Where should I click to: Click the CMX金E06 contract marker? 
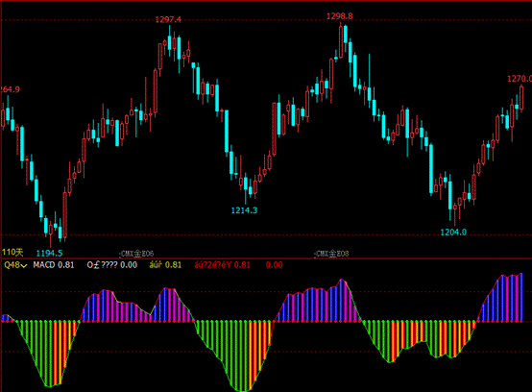137,254
